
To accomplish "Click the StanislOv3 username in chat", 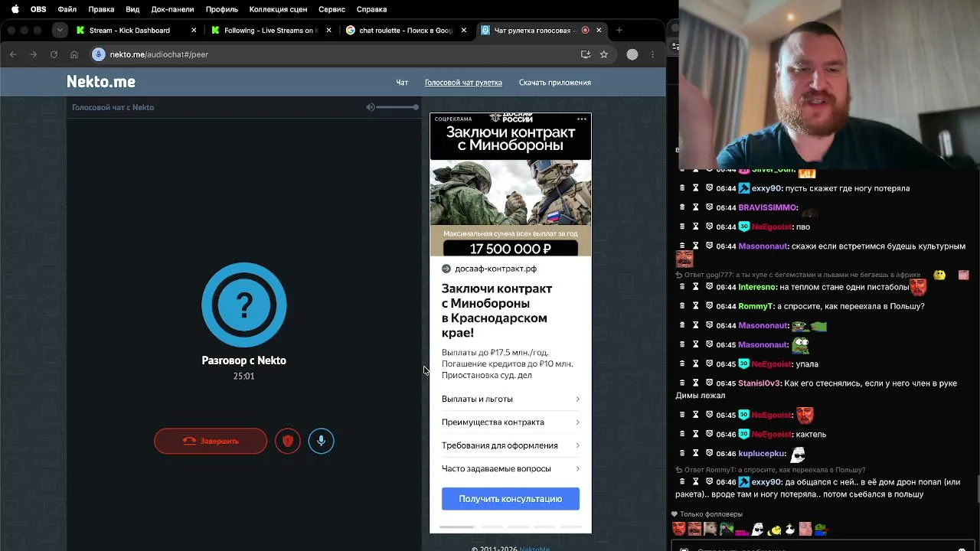I will [759, 383].
